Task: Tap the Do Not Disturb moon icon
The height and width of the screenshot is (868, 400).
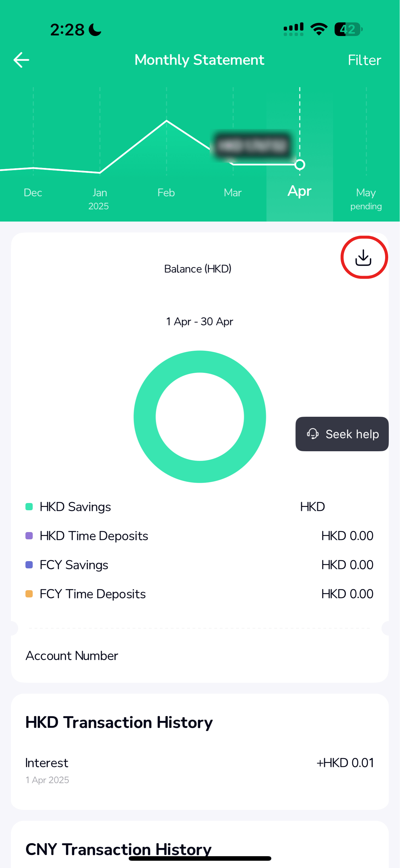Action: (x=95, y=30)
